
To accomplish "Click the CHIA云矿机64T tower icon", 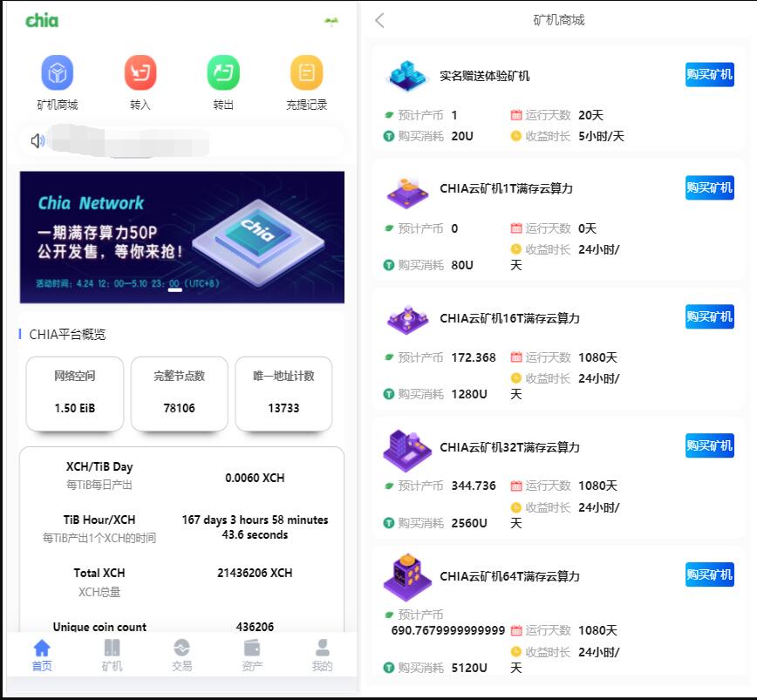I will coord(407,576).
